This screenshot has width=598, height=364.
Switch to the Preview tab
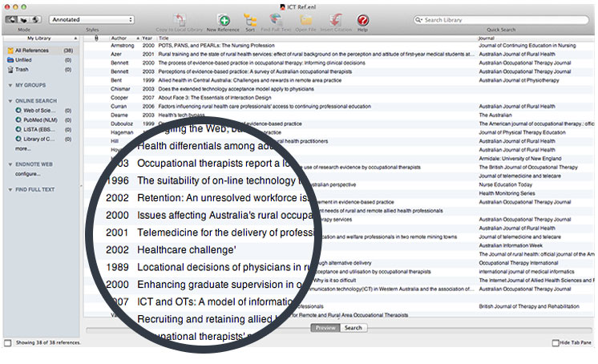[x=325, y=328]
